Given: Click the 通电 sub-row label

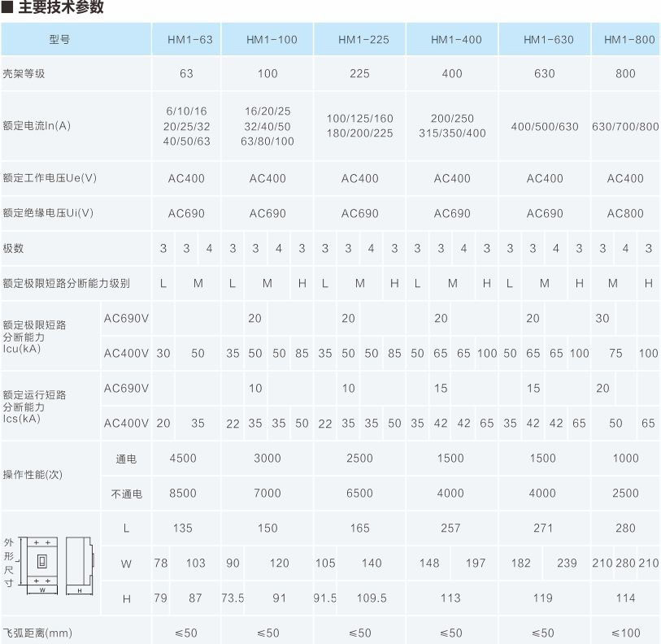Looking at the screenshot, I should tap(126, 459).
